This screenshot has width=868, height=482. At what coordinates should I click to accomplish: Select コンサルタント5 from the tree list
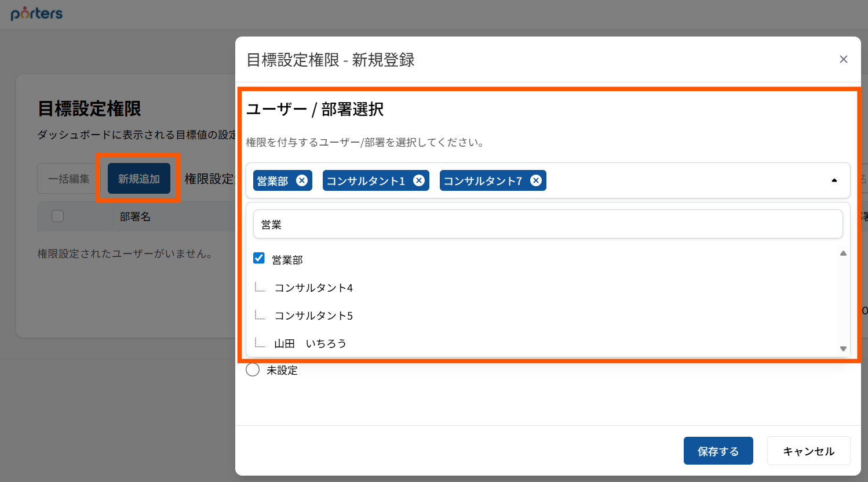[313, 316]
